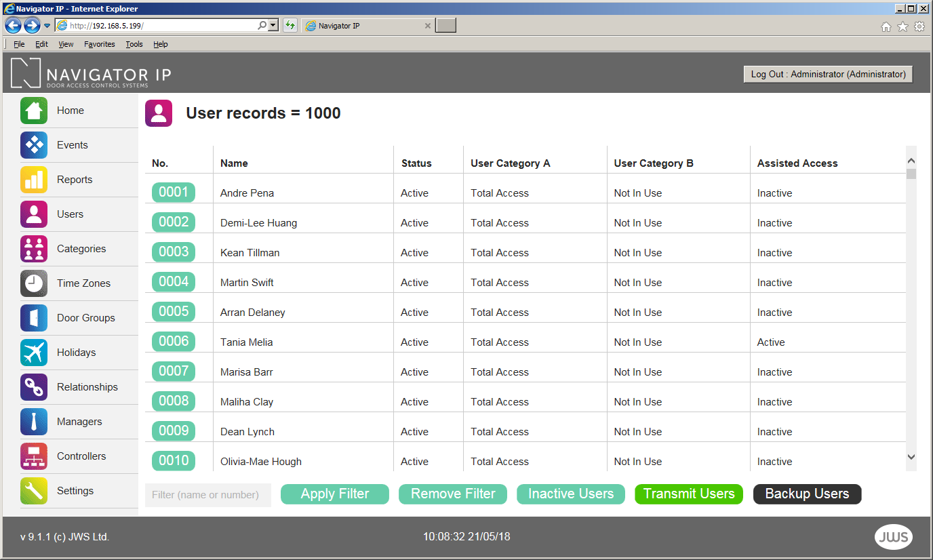The width and height of the screenshot is (933, 560).
Task: Open user record 0010
Action: [x=174, y=461]
